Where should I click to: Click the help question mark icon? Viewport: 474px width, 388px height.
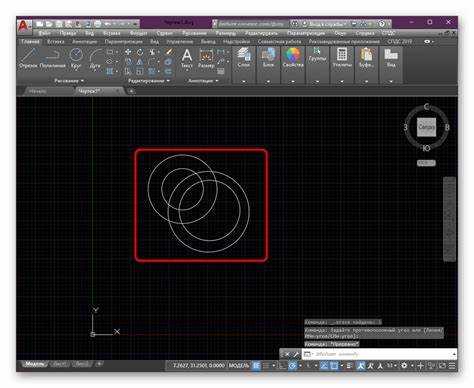point(382,24)
